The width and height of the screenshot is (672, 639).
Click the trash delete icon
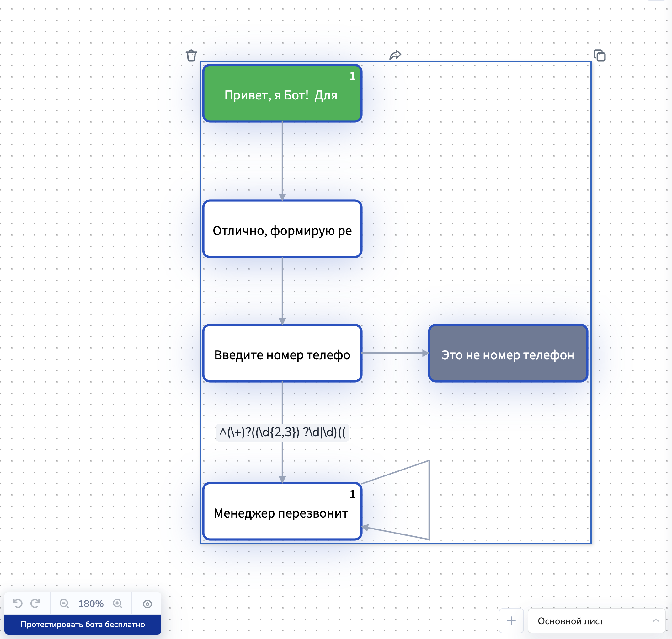[191, 55]
